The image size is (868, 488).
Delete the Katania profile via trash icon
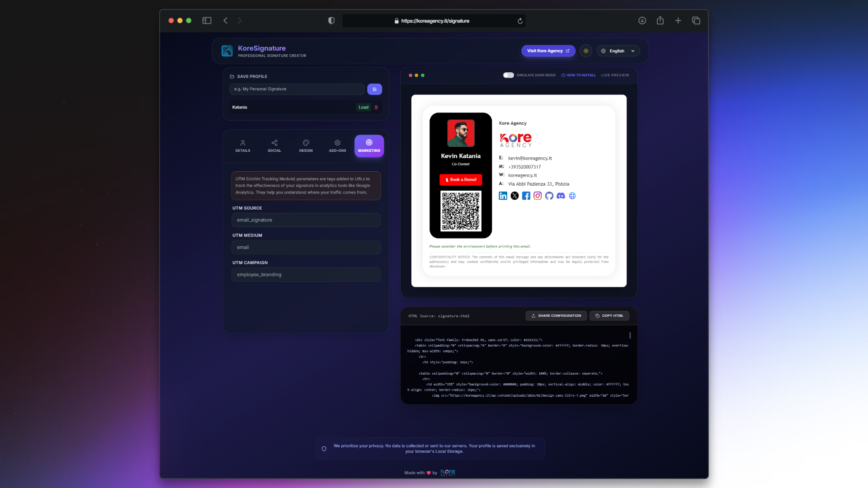(376, 108)
